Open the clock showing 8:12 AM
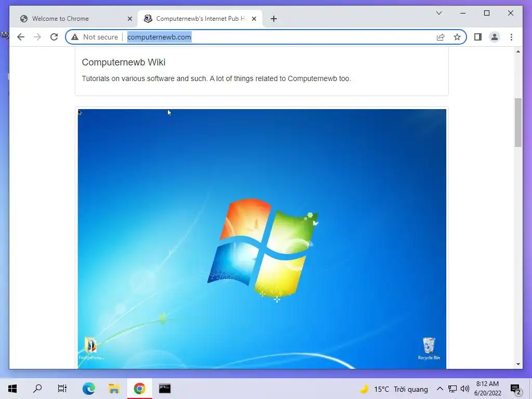The image size is (532, 399). click(x=487, y=389)
